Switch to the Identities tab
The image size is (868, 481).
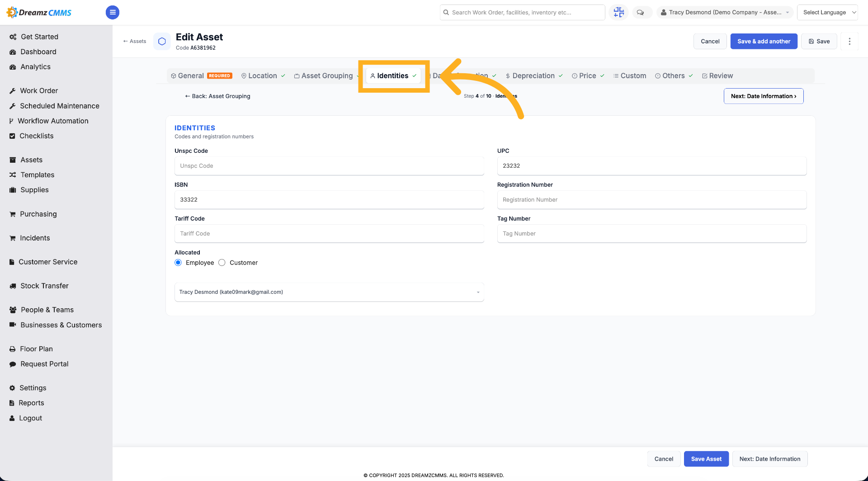click(x=393, y=76)
